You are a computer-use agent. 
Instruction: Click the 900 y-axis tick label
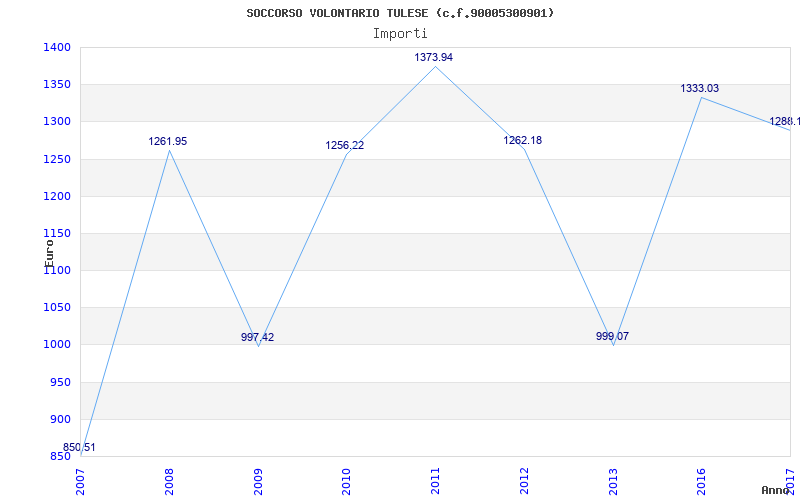(61, 419)
